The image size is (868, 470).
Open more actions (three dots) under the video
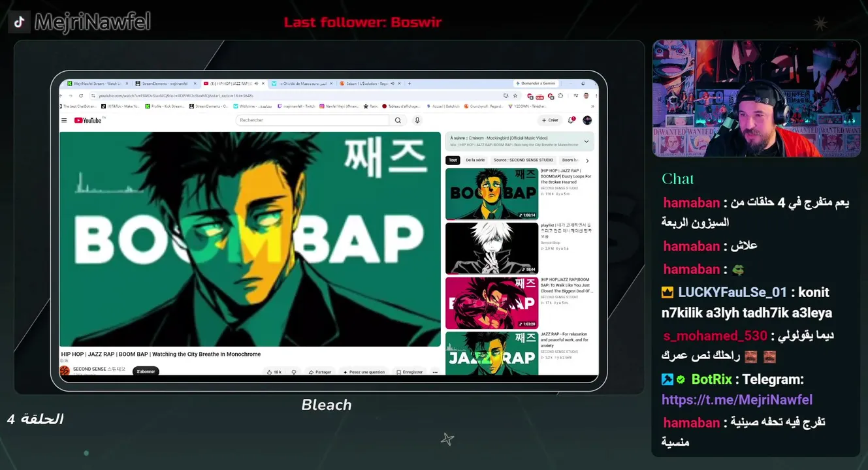[x=435, y=372]
